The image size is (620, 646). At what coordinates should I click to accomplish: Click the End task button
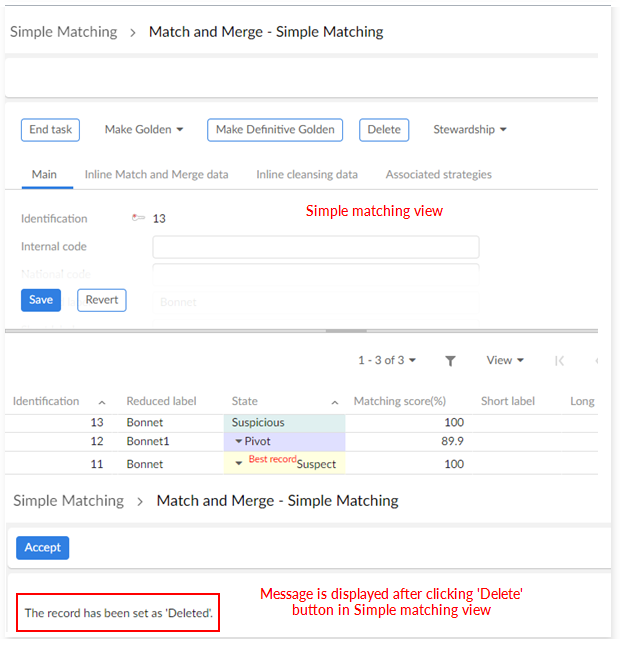pos(50,130)
